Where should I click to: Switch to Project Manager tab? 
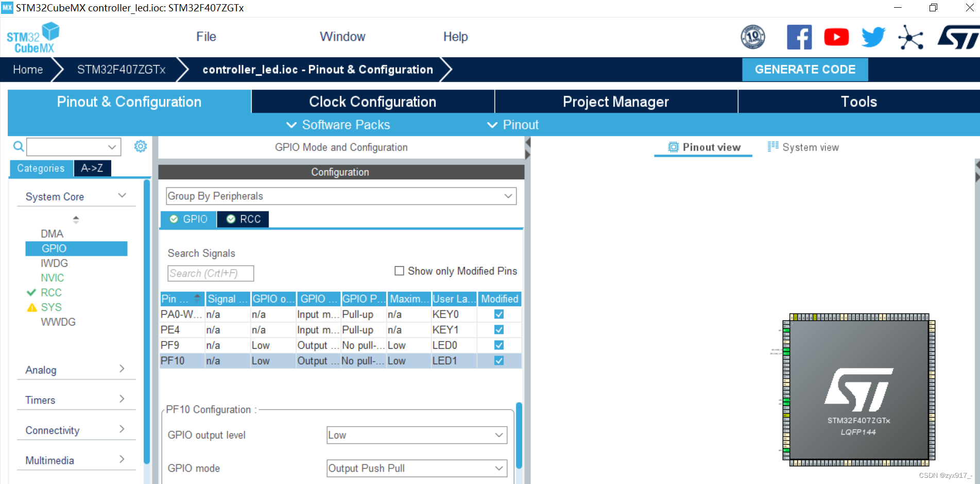pos(616,102)
